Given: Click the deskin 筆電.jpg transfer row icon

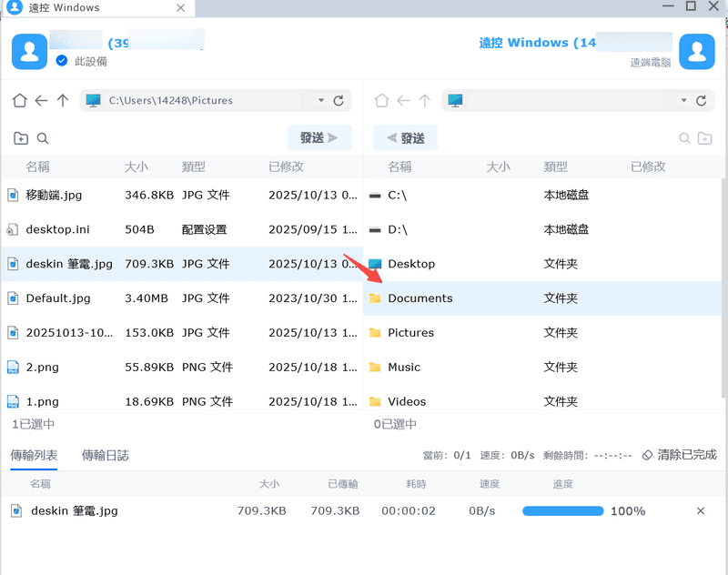Looking at the screenshot, I should (x=16, y=511).
